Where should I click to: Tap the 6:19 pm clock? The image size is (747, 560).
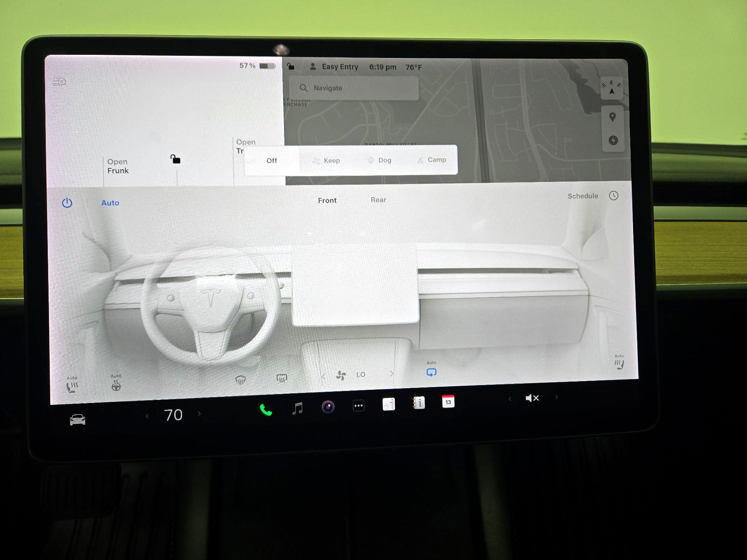pyautogui.click(x=383, y=67)
